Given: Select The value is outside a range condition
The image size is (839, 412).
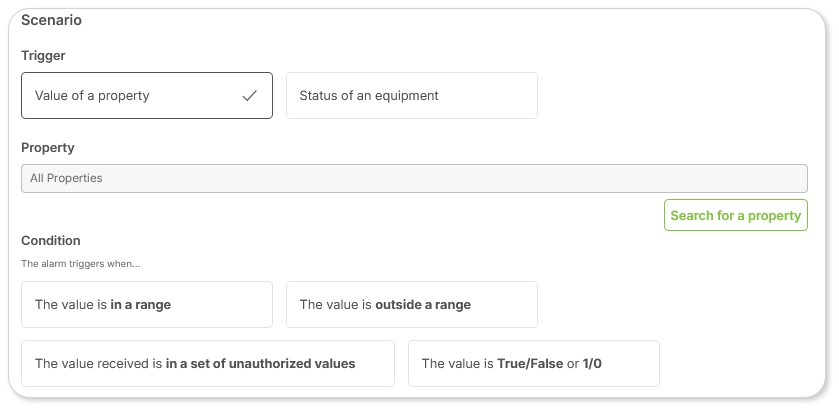Looking at the screenshot, I should [x=412, y=304].
